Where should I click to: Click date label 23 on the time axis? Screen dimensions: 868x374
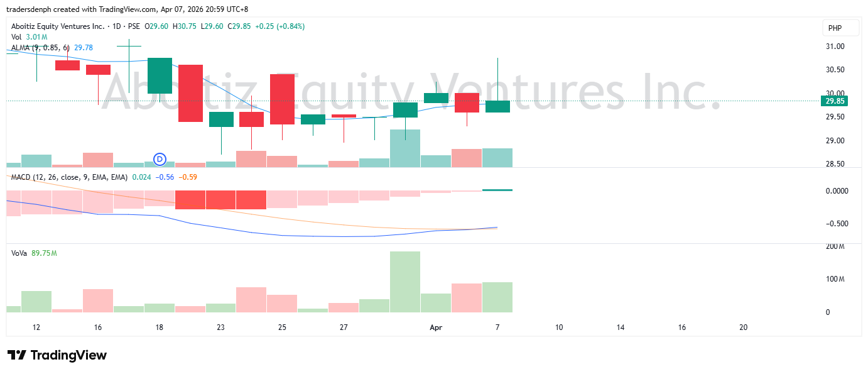coord(221,327)
